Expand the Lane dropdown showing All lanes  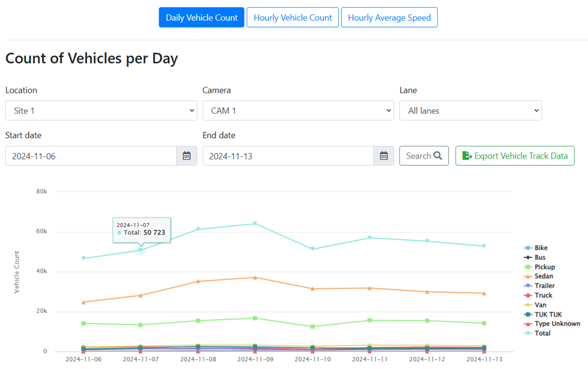pos(470,111)
